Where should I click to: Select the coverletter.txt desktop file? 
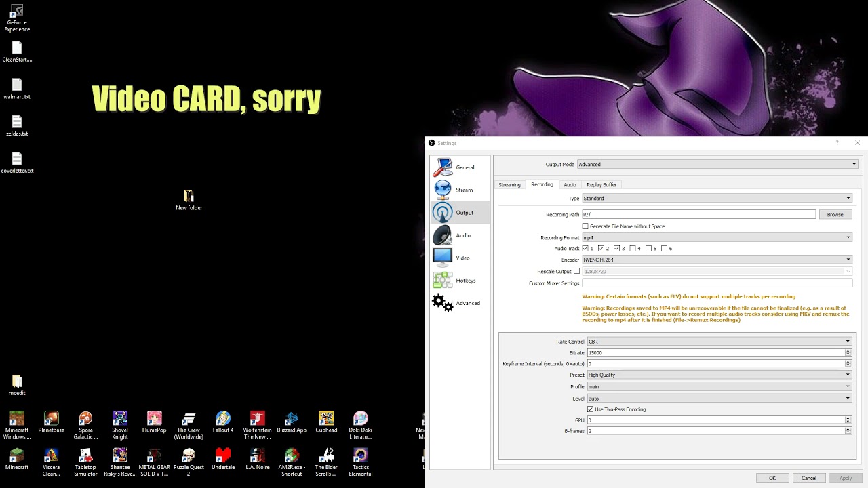tap(17, 163)
